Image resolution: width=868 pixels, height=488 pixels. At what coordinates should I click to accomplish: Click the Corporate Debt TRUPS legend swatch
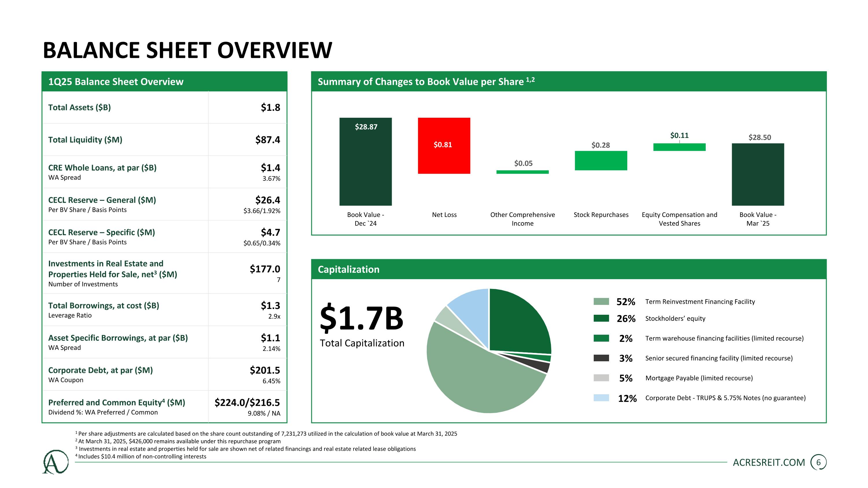pos(601,398)
